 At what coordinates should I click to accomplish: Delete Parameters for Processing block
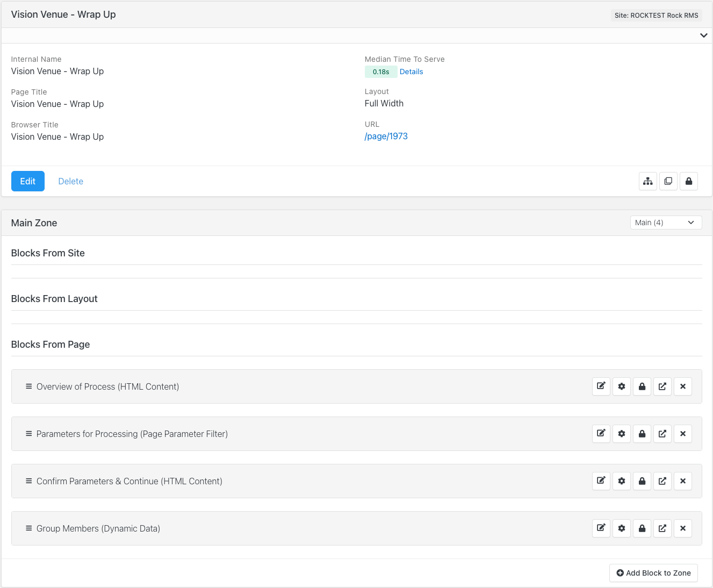tap(683, 434)
